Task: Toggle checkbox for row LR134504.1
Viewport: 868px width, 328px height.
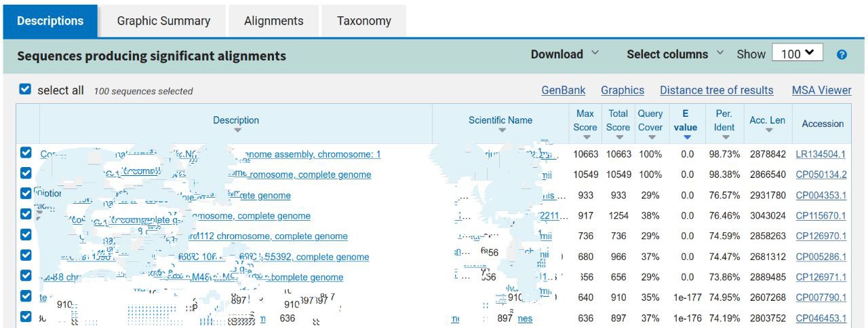Action: [x=26, y=153]
